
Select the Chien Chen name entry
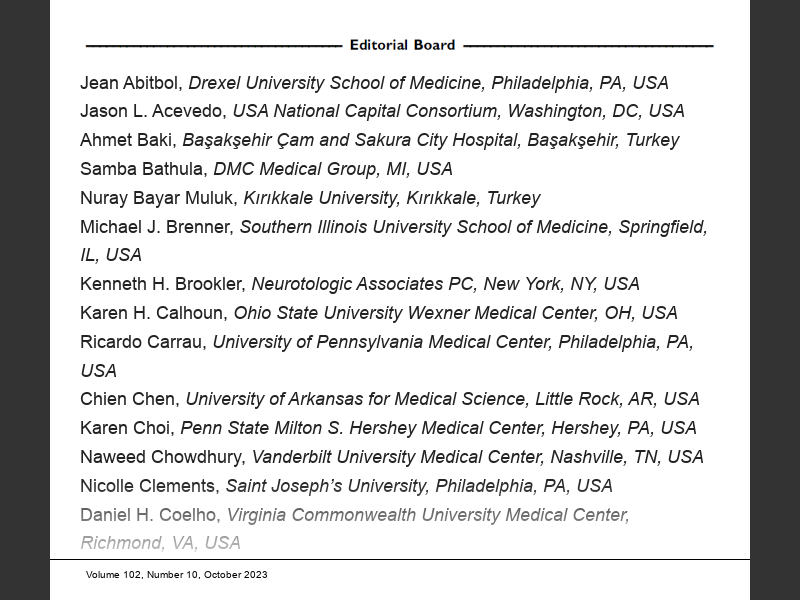[127, 399]
